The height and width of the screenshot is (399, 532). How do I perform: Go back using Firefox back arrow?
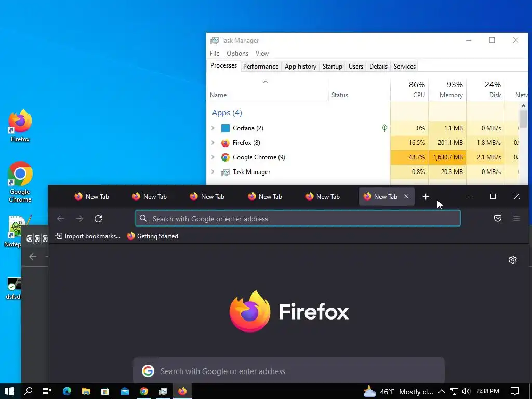(x=61, y=219)
